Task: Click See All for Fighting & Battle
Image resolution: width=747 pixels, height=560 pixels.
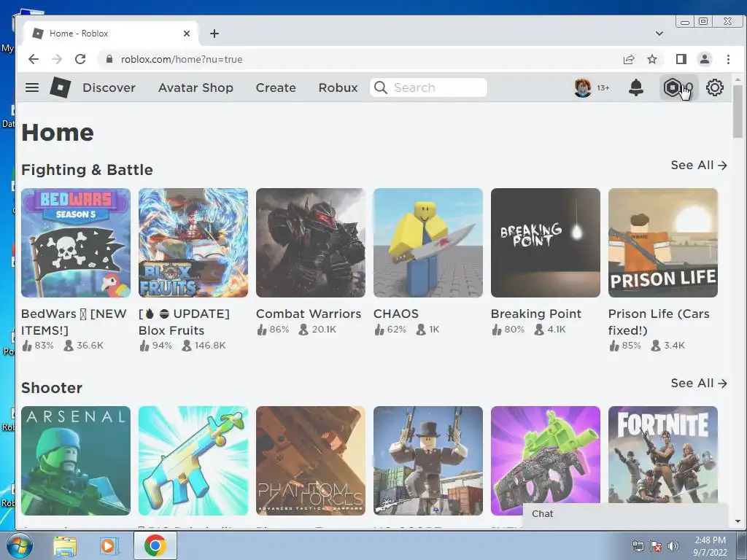Action: tap(699, 166)
